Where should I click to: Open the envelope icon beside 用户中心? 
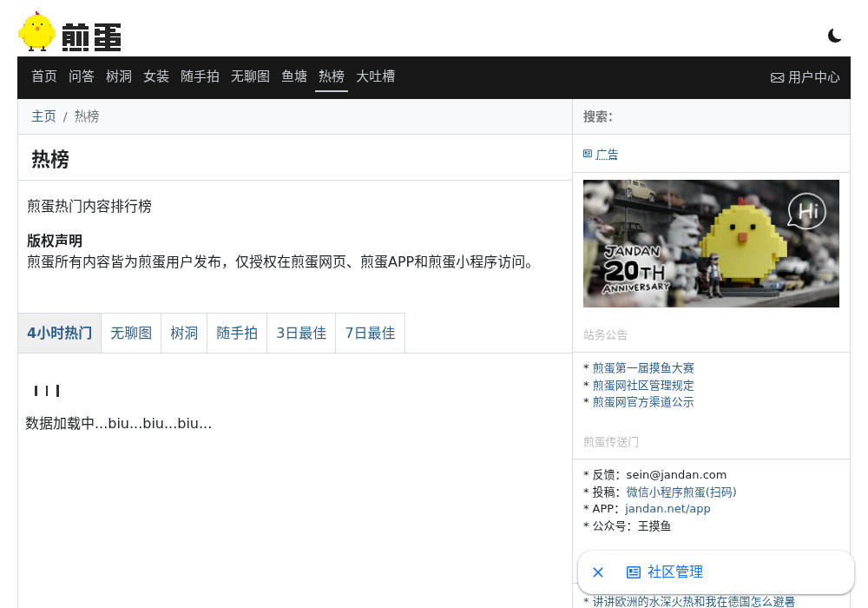(x=777, y=77)
